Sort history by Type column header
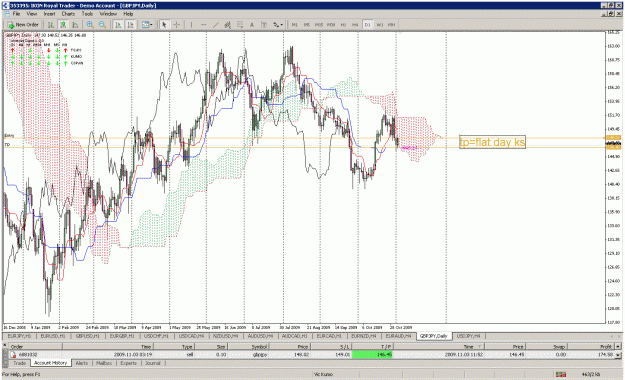This screenshot has width=625, height=380. 173,347
